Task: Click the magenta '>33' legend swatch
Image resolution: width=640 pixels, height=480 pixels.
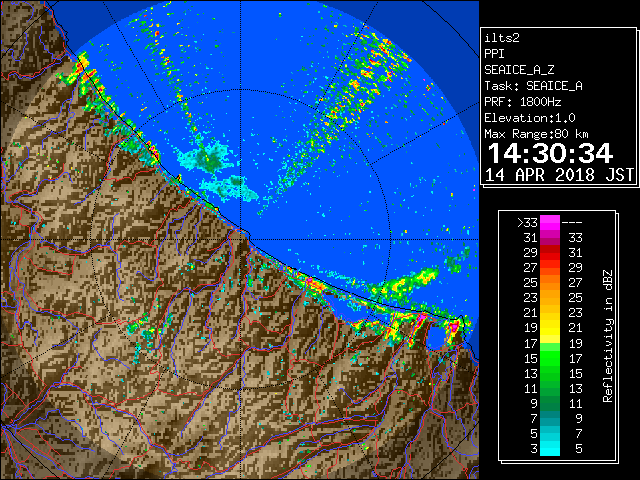Action: (x=550, y=223)
